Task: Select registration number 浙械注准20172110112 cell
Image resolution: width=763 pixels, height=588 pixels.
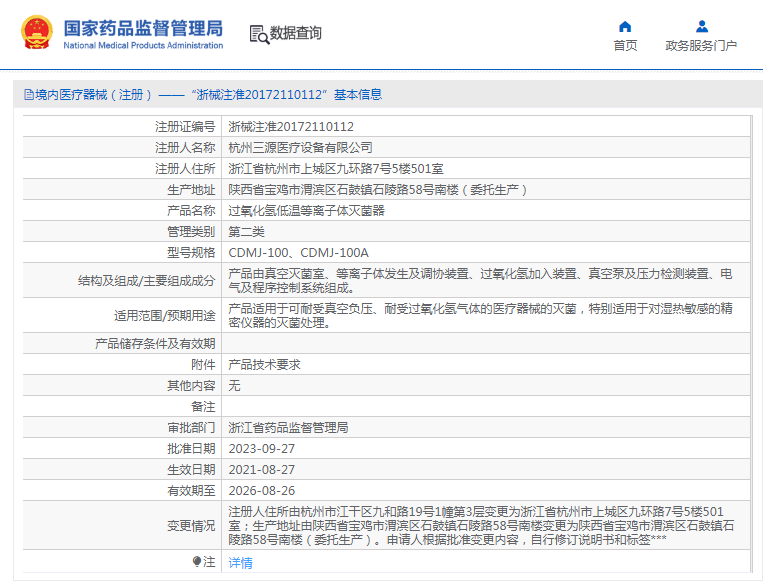Action: (x=291, y=127)
